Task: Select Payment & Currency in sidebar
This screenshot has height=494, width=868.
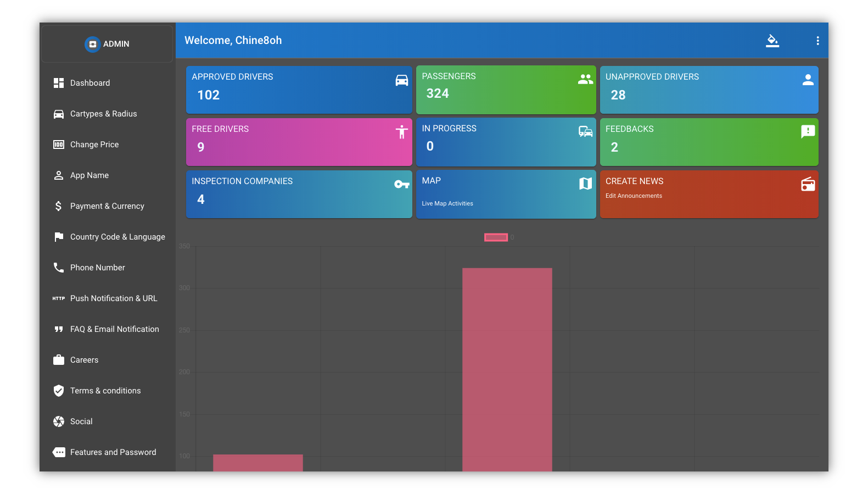Action: tap(107, 206)
